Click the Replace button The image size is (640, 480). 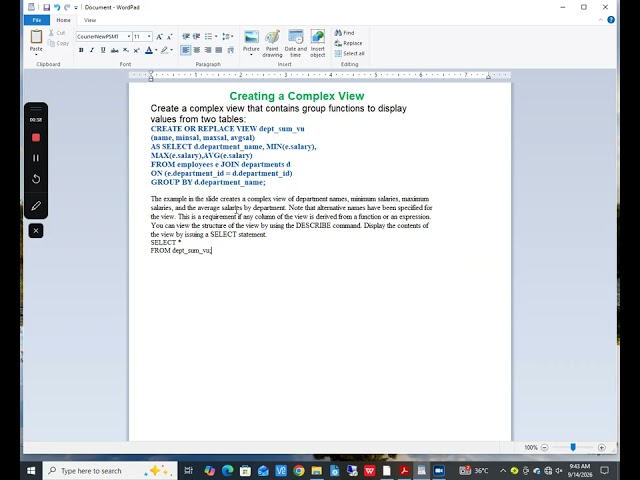(x=348, y=43)
